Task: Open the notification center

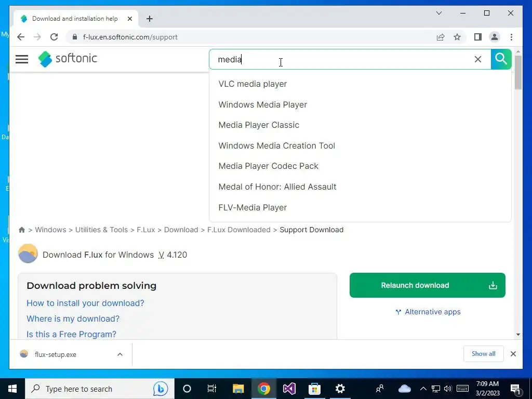Action: 516,389
